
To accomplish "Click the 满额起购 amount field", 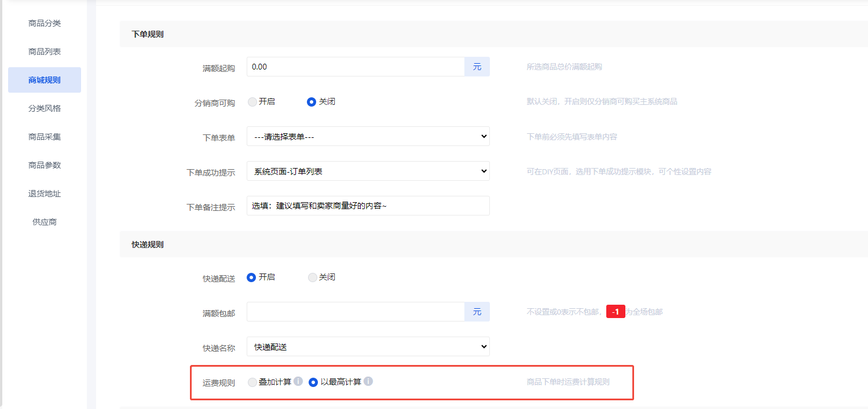I will 356,67.
